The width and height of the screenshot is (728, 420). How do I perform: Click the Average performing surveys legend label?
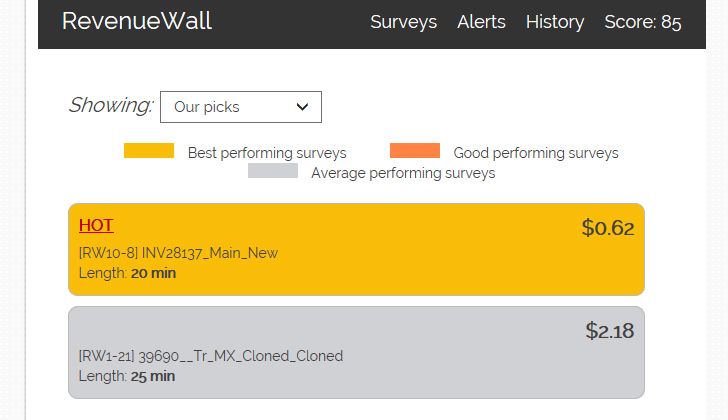coord(403,173)
